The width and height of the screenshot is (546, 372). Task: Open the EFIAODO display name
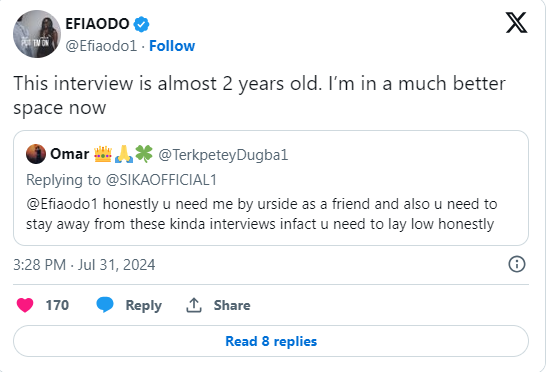98,24
